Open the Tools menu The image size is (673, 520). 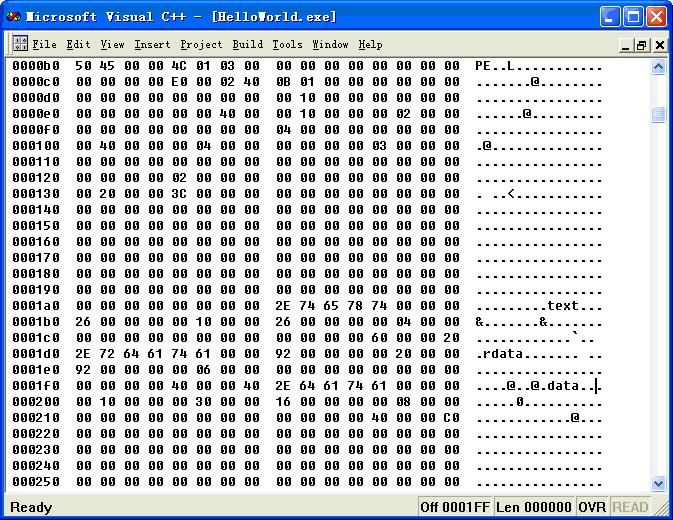tap(287, 45)
